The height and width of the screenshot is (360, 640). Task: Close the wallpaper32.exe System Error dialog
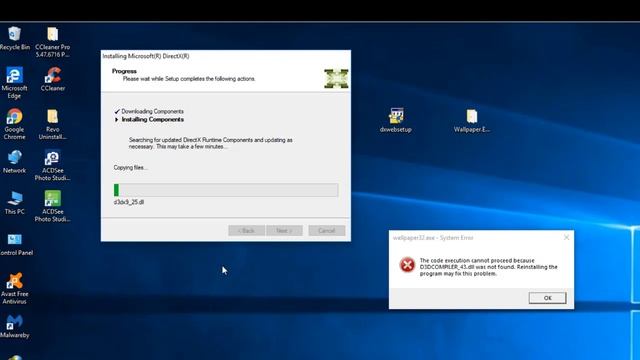[566, 237]
